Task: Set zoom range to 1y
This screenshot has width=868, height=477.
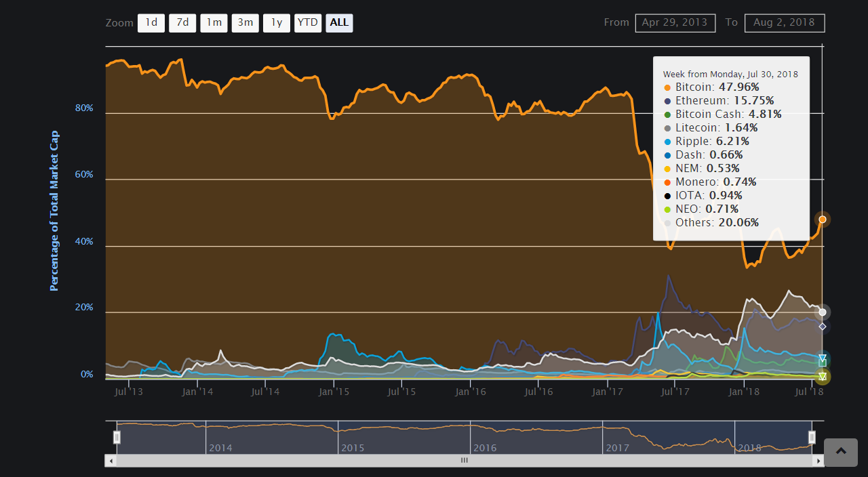Action: pos(277,23)
